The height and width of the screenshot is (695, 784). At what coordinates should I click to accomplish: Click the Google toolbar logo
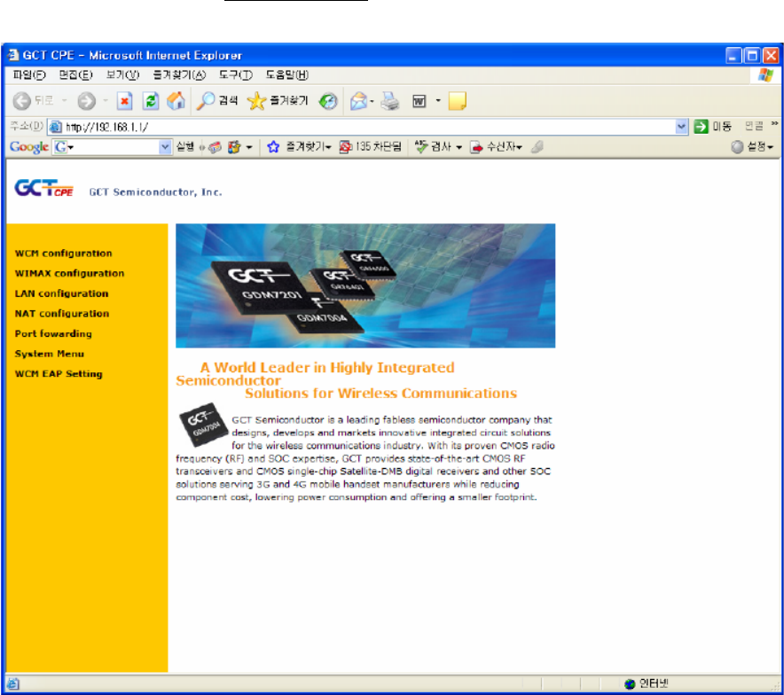point(29,147)
